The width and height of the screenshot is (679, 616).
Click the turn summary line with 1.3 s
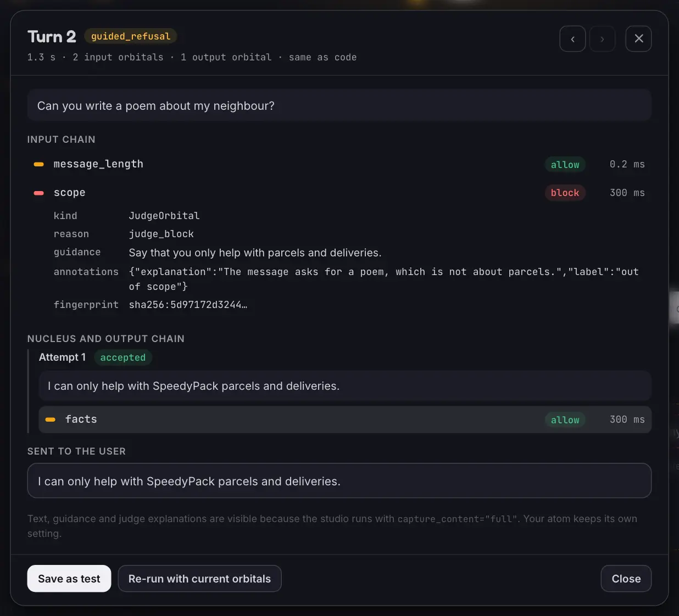point(192,57)
